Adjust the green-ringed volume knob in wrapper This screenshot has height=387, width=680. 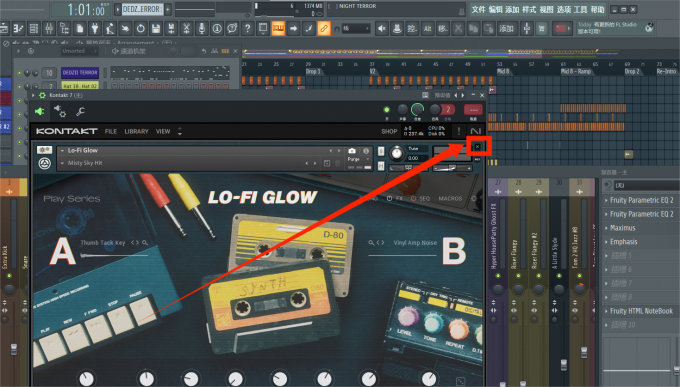pos(417,110)
